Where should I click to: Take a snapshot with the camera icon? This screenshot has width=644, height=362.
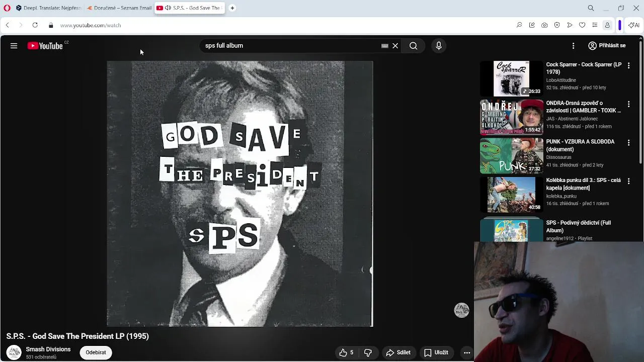pos(544,25)
